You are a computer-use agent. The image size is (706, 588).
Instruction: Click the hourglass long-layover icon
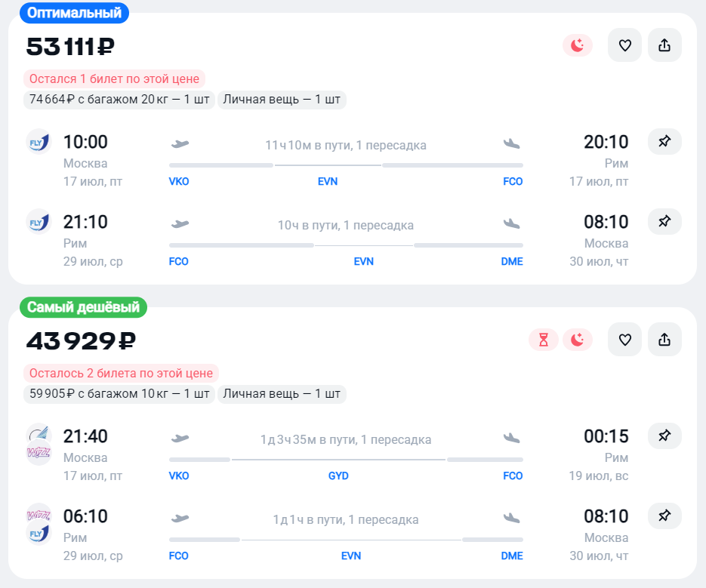point(544,340)
